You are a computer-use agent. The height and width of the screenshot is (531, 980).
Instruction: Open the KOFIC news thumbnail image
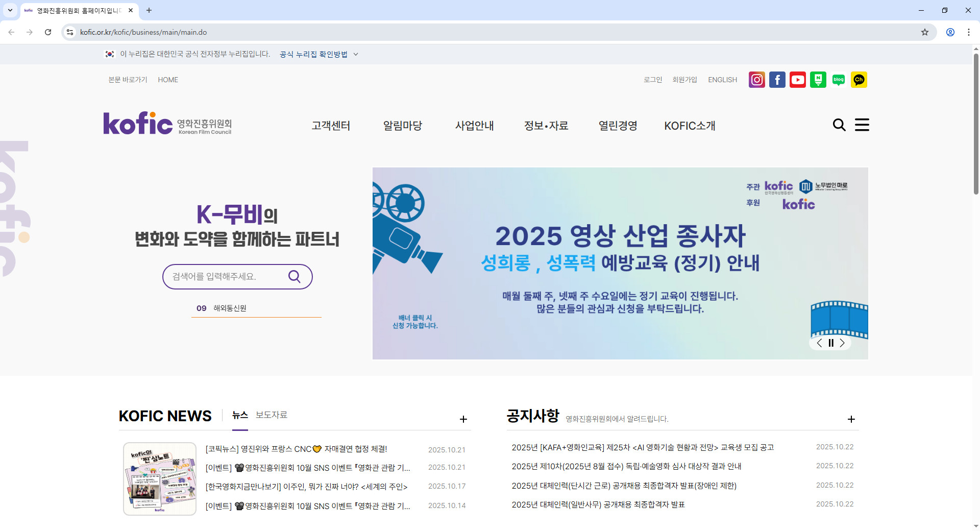click(x=160, y=479)
